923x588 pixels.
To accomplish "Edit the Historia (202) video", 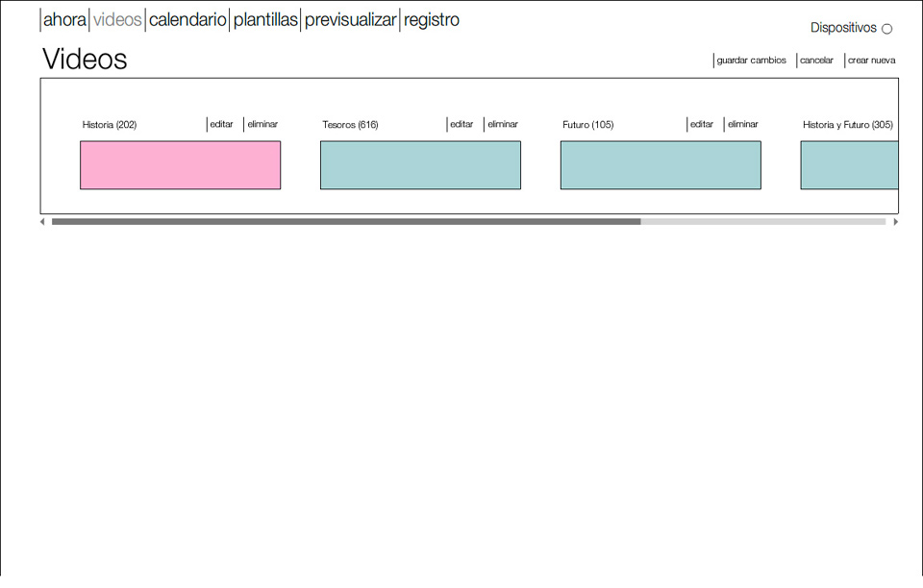I will (221, 124).
